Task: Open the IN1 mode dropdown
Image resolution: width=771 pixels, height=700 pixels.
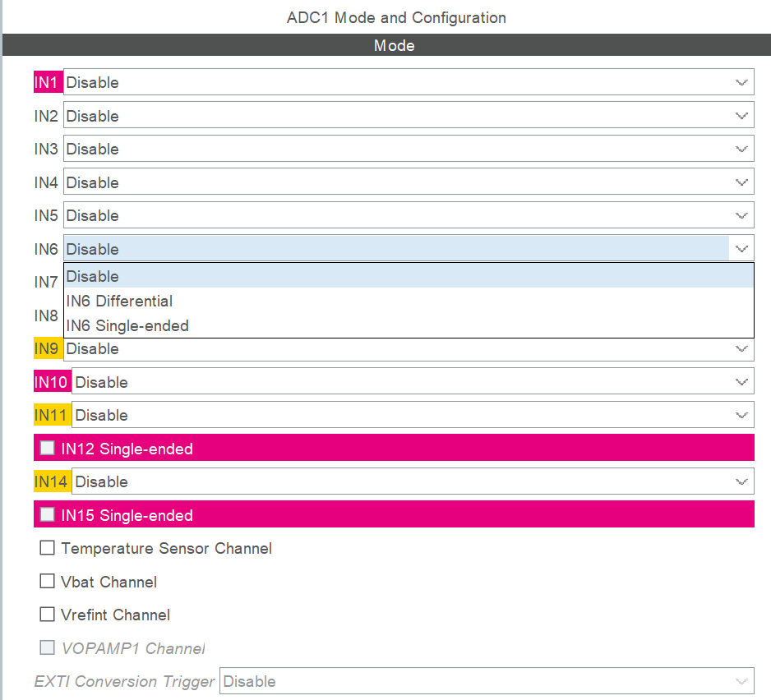Action: (x=409, y=82)
